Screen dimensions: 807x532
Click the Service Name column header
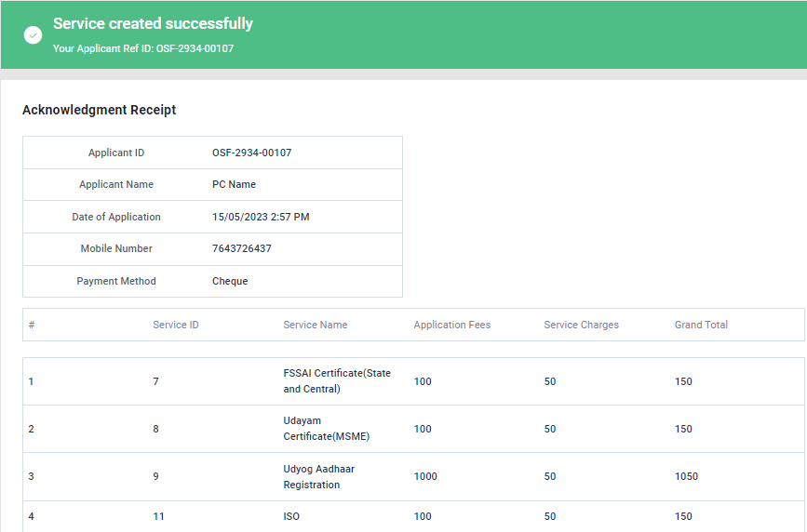[315, 325]
